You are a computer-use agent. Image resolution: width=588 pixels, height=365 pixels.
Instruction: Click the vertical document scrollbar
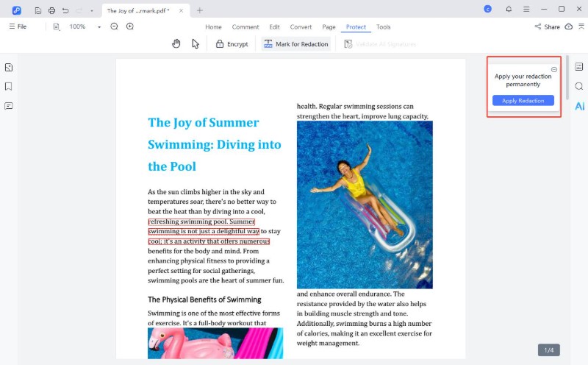tap(567, 78)
